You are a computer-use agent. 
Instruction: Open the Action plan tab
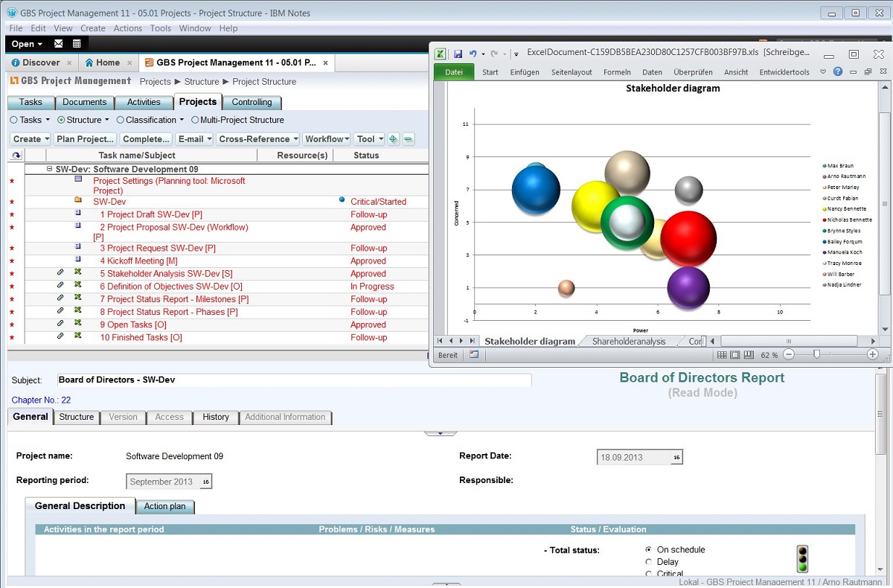[x=165, y=506]
